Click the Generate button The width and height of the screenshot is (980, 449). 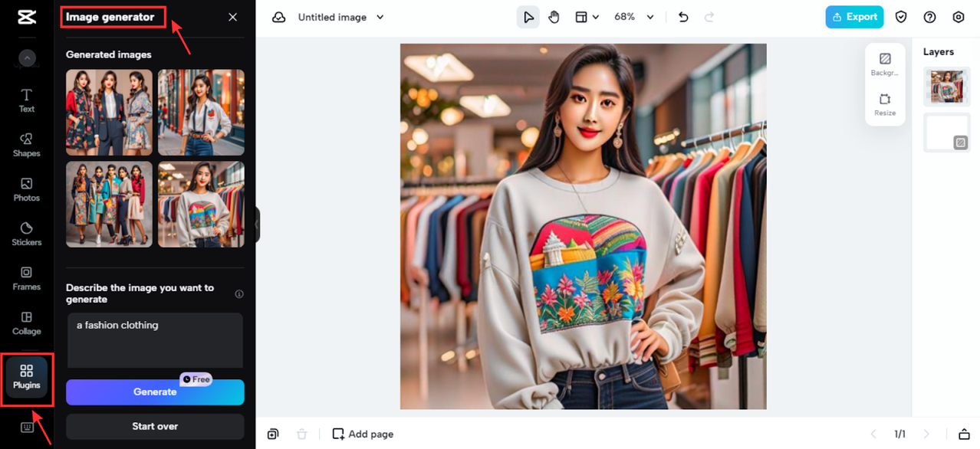[155, 392]
